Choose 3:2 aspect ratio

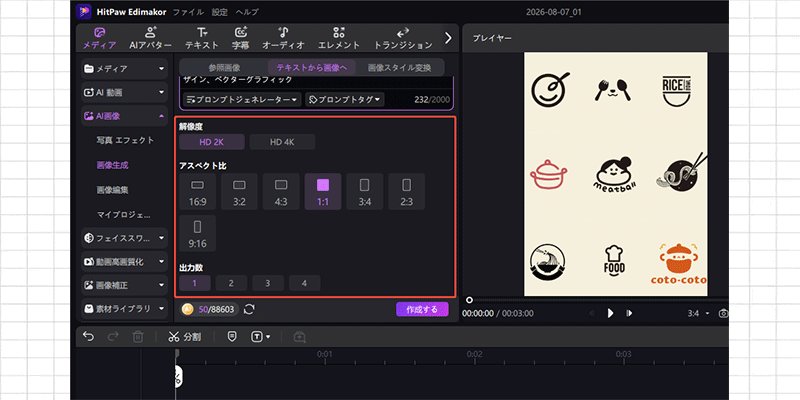[x=239, y=191]
